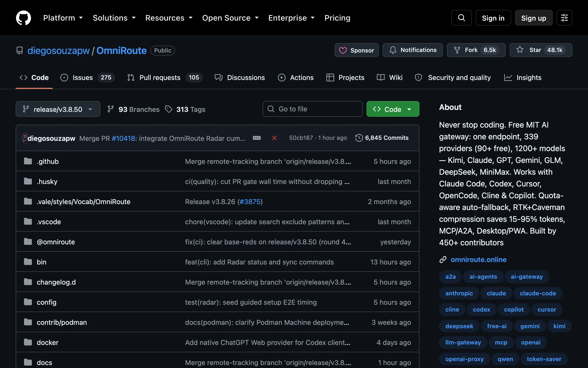
Task: Click the Sponsor heart button
Action: tap(356, 50)
